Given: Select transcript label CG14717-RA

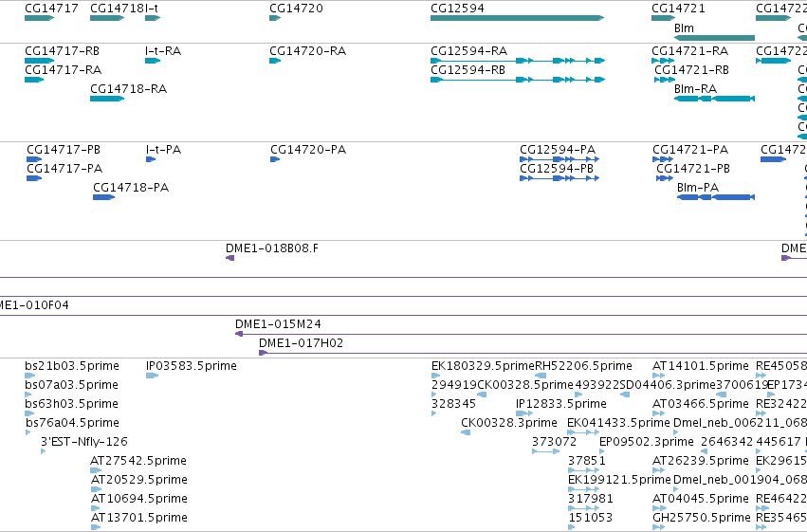Looking at the screenshot, I should (64, 70).
